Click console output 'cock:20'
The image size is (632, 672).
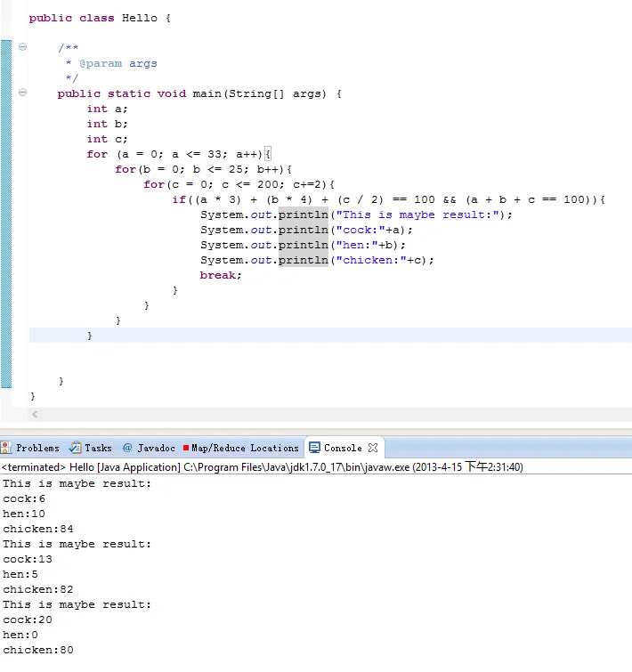28,619
